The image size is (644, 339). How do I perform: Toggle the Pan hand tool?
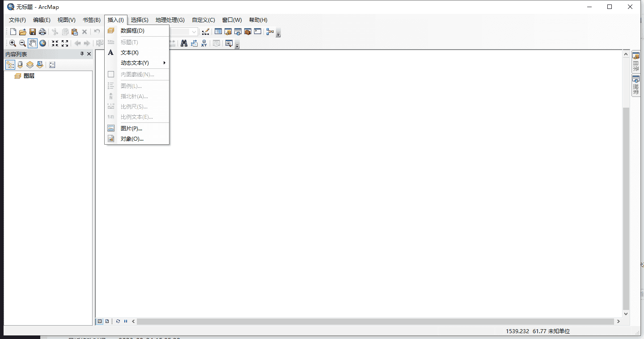point(33,43)
